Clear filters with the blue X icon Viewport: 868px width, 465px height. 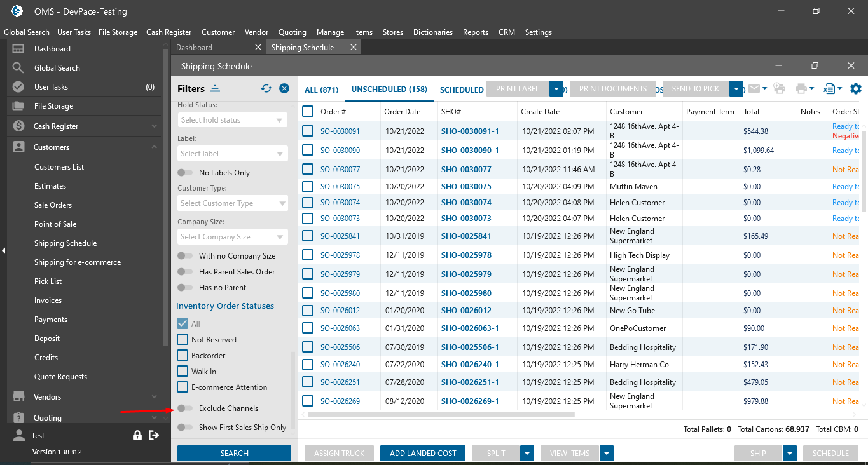(x=284, y=89)
